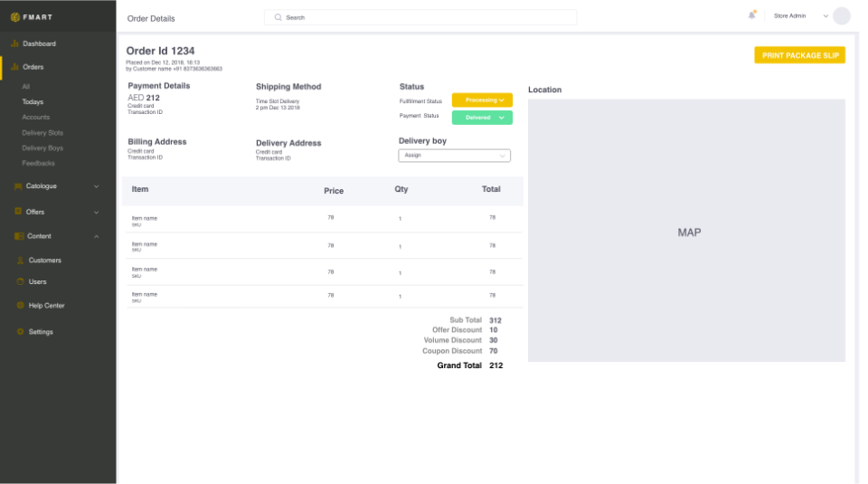Click the Dashboard icon in sidebar
868x484 pixels.
(14, 43)
